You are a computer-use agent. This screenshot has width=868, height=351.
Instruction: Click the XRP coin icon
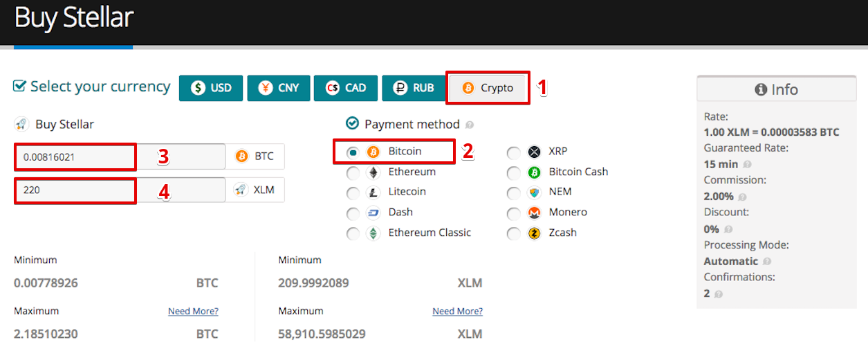pyautogui.click(x=534, y=152)
